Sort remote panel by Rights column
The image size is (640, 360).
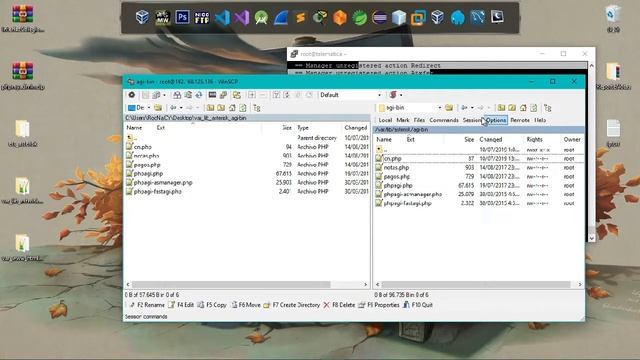coord(535,140)
